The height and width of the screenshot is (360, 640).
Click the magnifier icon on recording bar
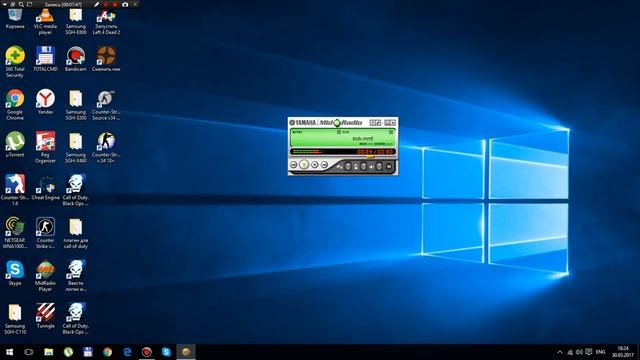pyautogui.click(x=21, y=4)
